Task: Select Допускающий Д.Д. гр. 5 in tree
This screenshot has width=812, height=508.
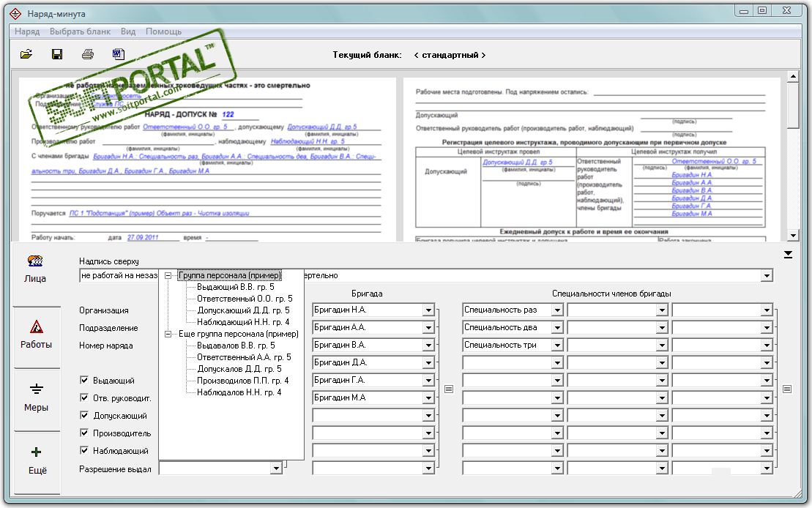Action: 243,310
